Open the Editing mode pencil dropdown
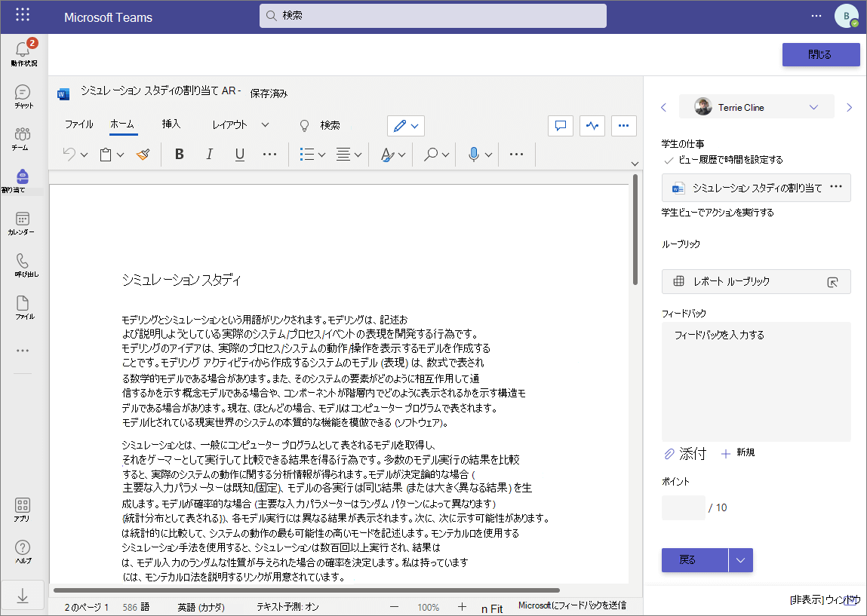This screenshot has height=616, width=867. (406, 126)
